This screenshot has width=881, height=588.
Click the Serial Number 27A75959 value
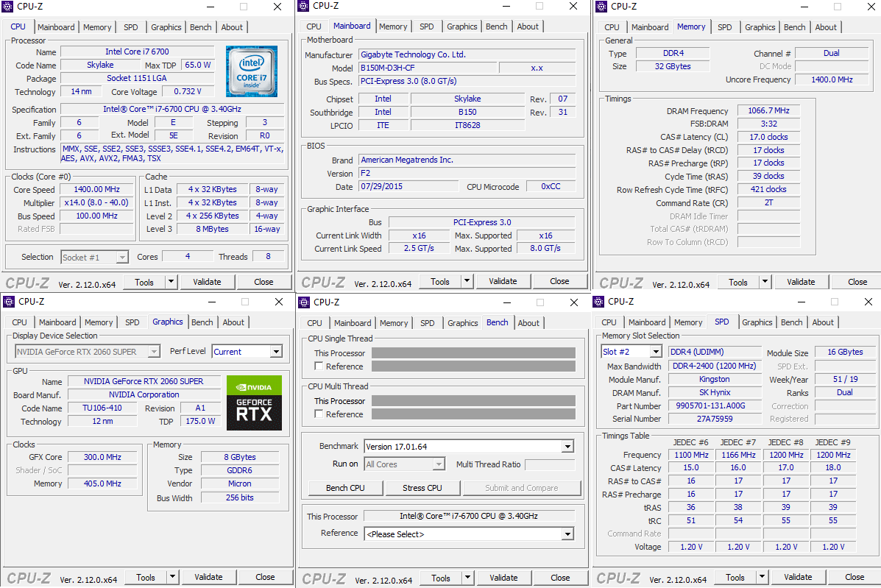tap(714, 419)
